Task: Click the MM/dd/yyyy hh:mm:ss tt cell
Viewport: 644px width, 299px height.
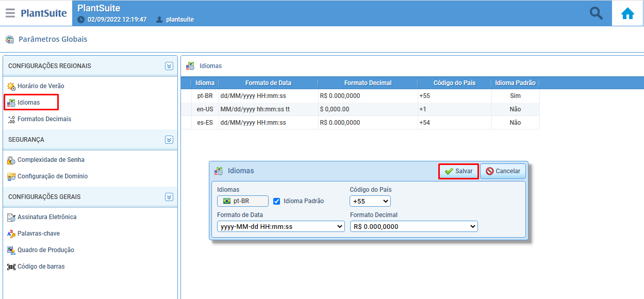Action: [268, 109]
